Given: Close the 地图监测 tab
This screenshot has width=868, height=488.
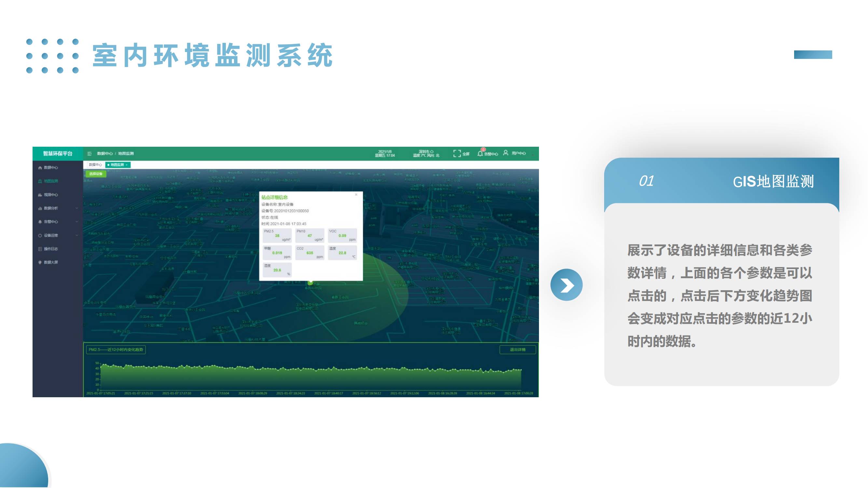Looking at the screenshot, I should [x=127, y=165].
